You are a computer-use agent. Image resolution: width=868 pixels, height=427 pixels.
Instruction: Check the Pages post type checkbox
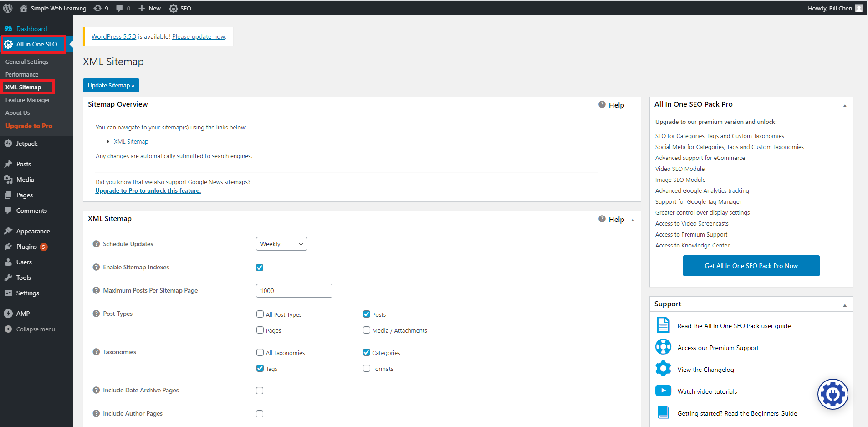[x=260, y=330]
